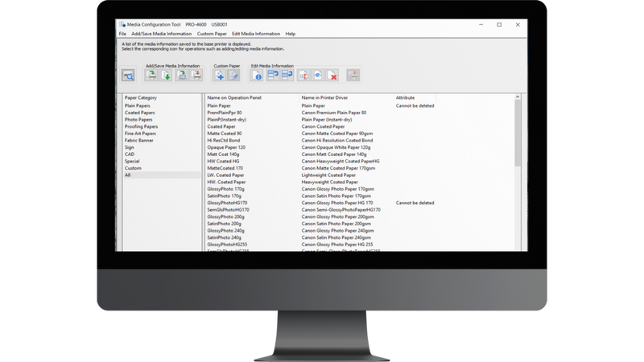The height and width of the screenshot is (362, 644).
Task: Click the create custom paper plus icon
Action: coord(219,75)
